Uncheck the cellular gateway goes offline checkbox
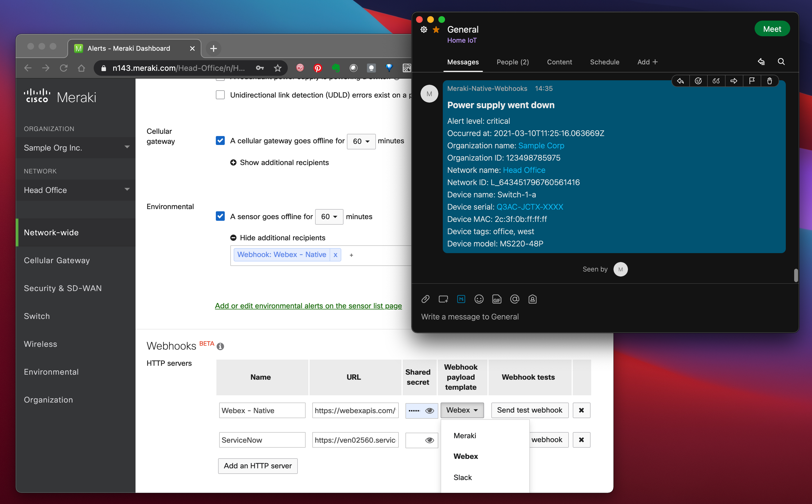The image size is (812, 504). [x=220, y=140]
